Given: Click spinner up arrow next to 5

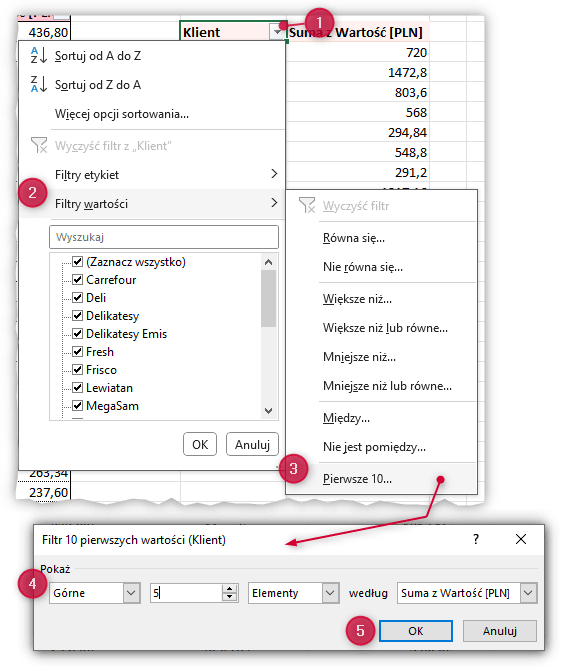Looking at the screenshot, I should point(230,589).
